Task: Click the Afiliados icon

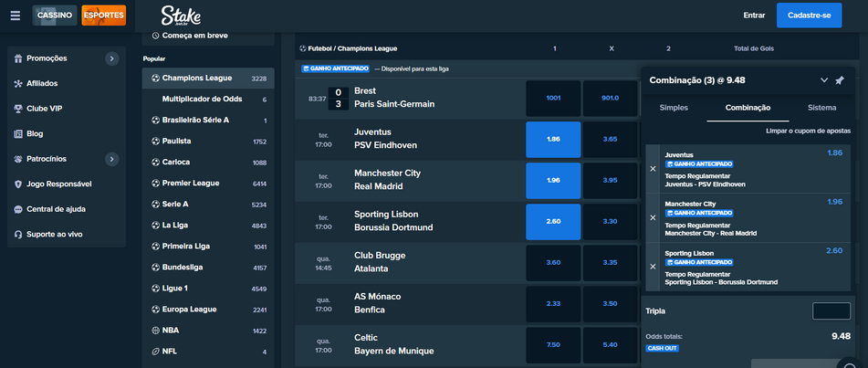Action: pyautogui.click(x=18, y=83)
